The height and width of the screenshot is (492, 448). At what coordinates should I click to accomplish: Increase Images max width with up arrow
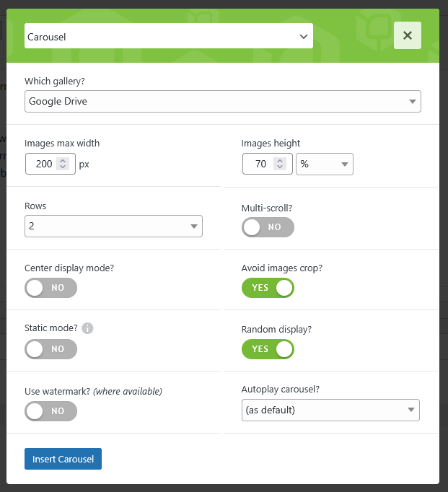(63, 161)
